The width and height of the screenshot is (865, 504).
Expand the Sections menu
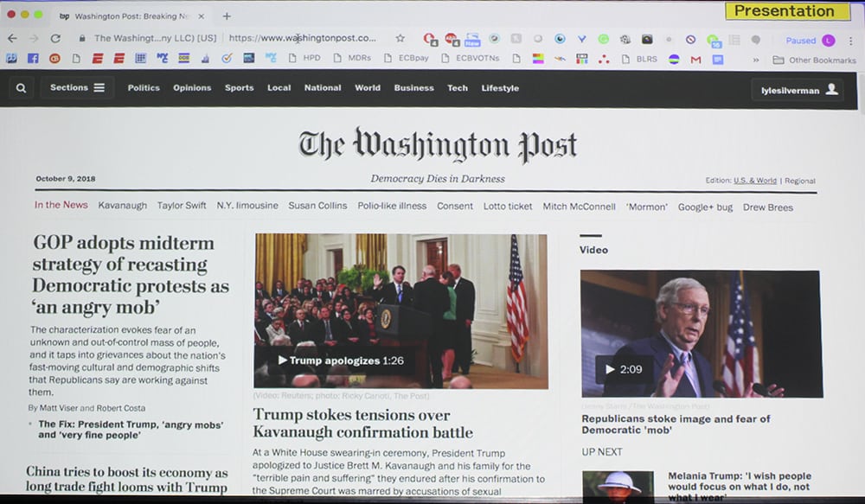(x=77, y=87)
